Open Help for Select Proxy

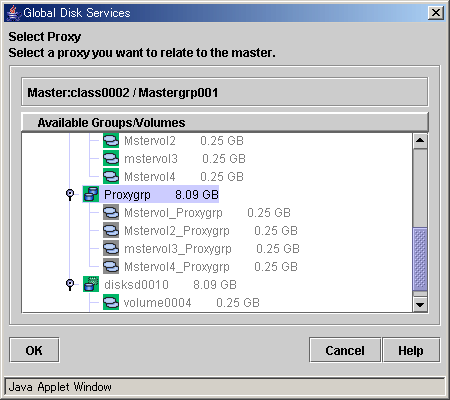coord(411,350)
